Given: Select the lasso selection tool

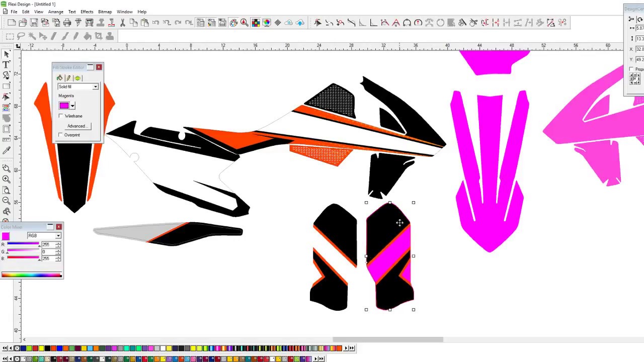Looking at the screenshot, I should 20,36.
